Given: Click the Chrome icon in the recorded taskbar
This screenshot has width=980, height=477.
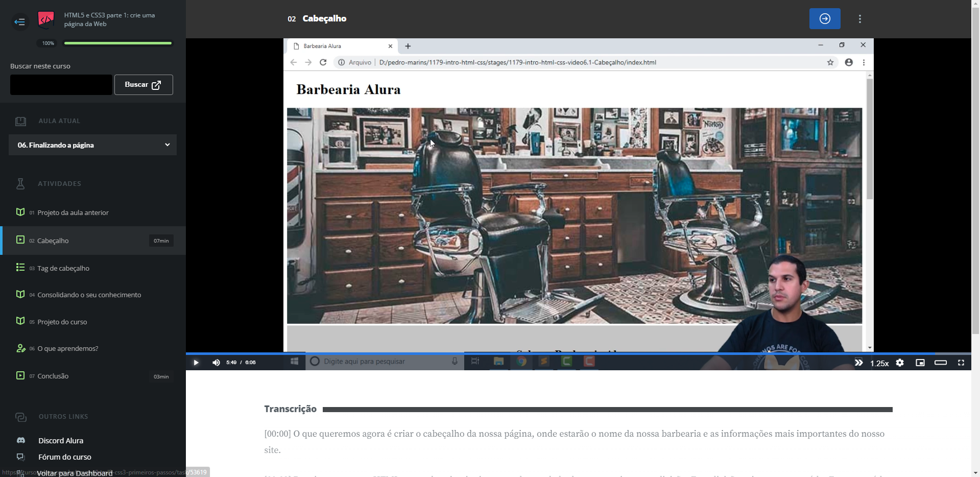Looking at the screenshot, I should [x=521, y=362].
